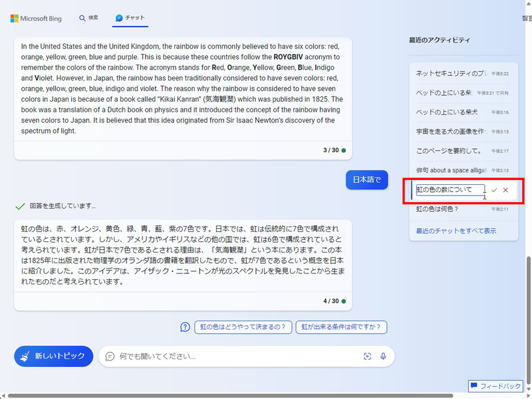Switch to the チャット tab
Screen dimensions: 532x399
click(x=130, y=18)
